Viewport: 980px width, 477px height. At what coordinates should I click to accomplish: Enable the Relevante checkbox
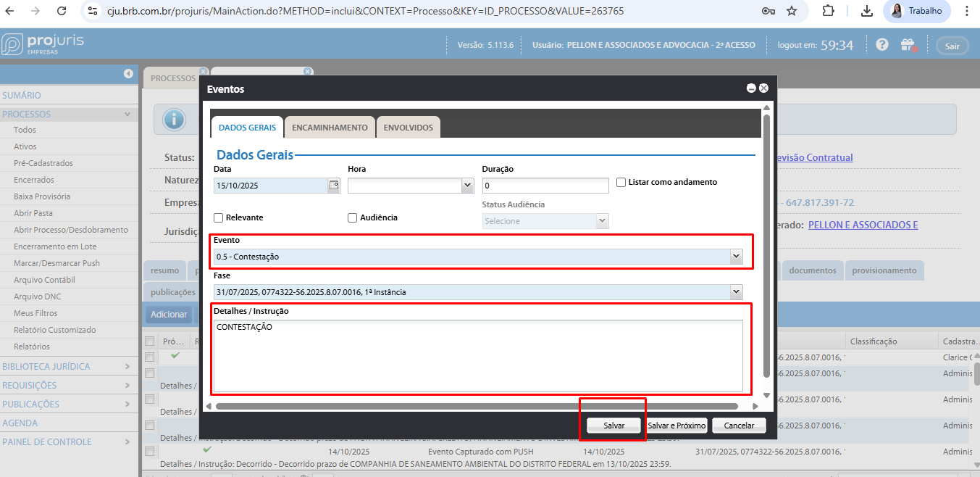tap(219, 217)
